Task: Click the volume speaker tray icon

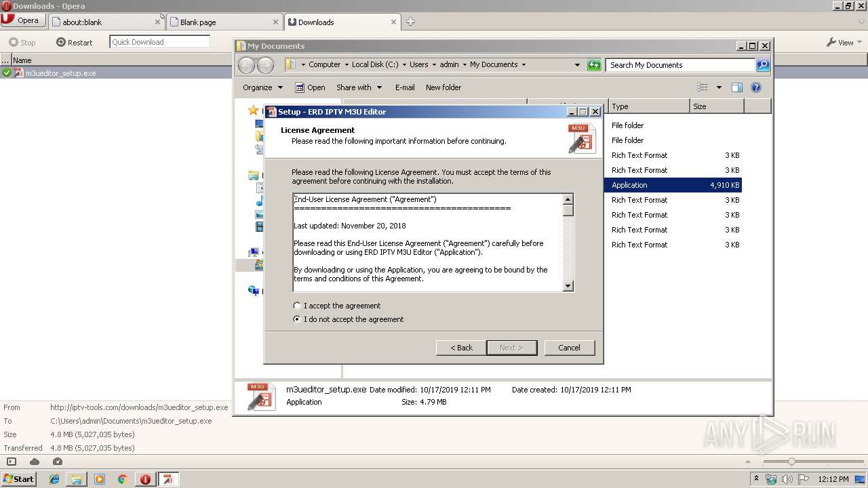Action: point(786,479)
